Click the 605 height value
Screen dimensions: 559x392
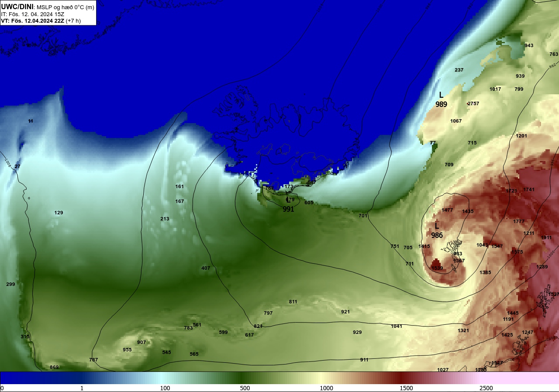tap(309, 203)
